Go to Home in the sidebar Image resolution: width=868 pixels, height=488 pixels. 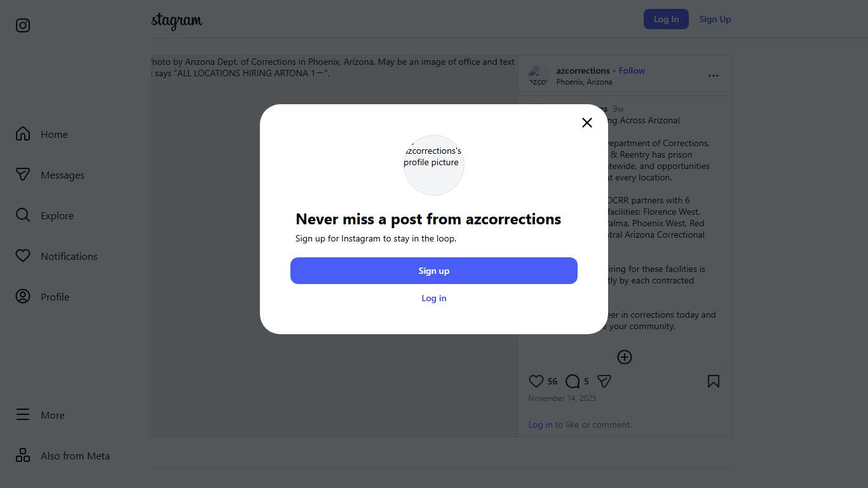(x=23, y=134)
